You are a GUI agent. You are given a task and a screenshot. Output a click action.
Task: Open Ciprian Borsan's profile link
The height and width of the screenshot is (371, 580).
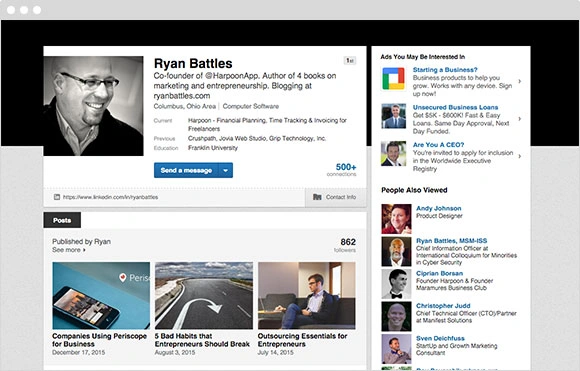pos(439,273)
